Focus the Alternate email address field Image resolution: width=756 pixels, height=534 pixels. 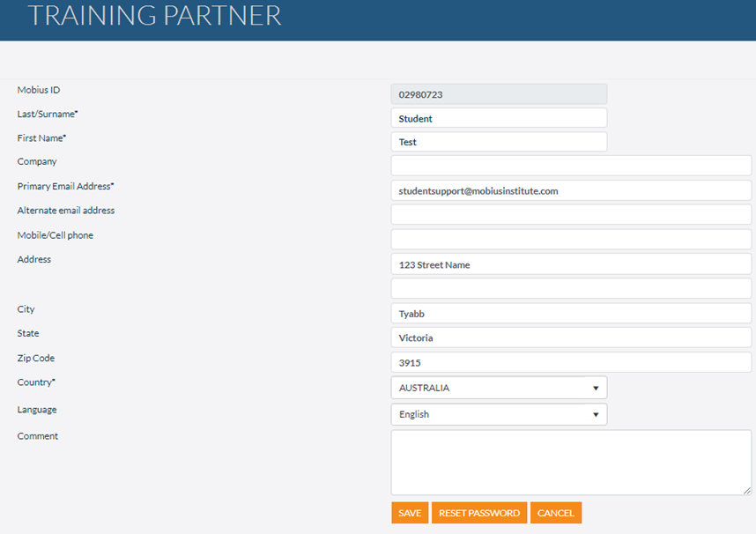[x=571, y=214]
